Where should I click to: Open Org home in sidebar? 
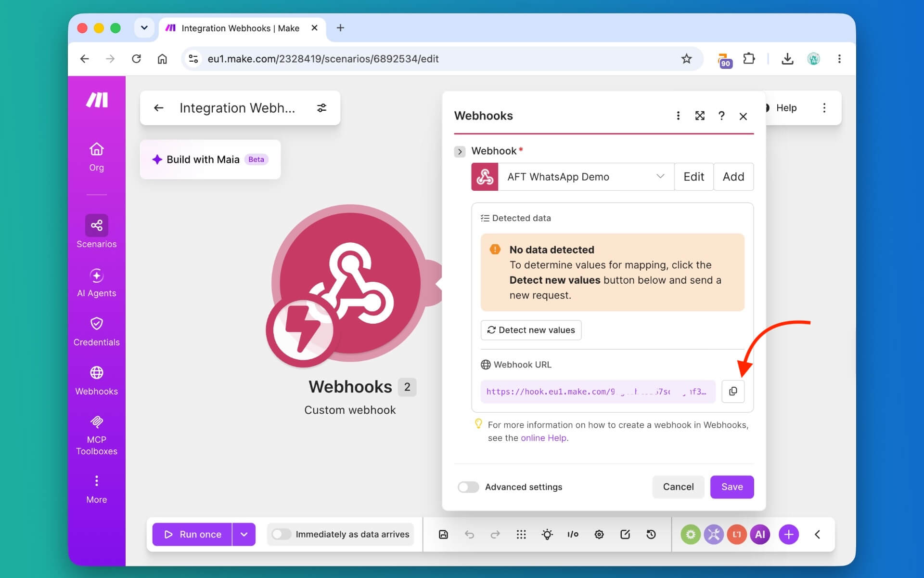tap(96, 157)
